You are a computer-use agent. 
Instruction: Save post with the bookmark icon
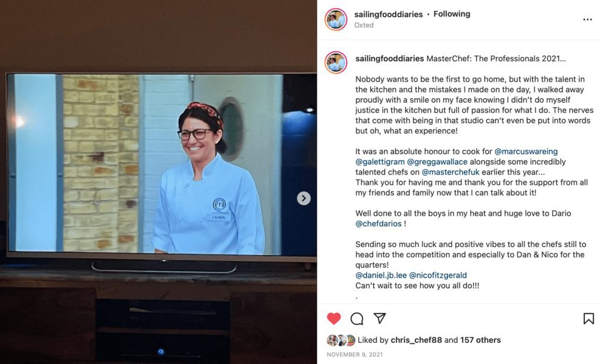pos(588,318)
